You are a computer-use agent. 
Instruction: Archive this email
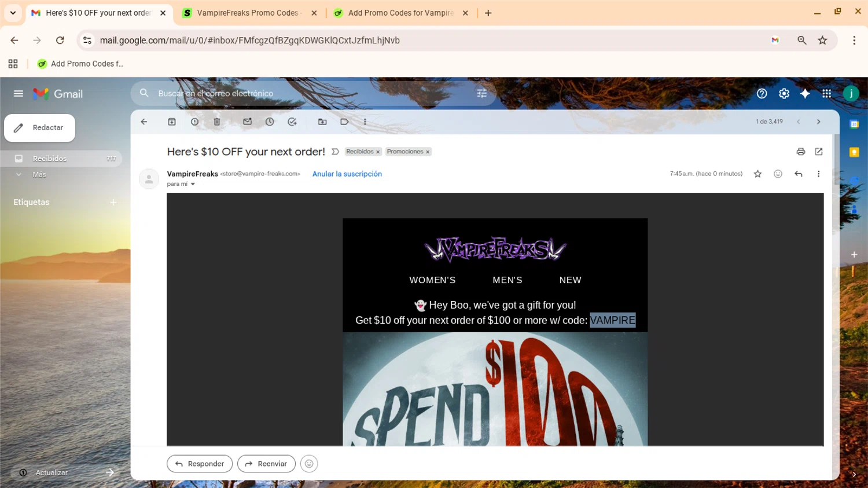point(172,122)
